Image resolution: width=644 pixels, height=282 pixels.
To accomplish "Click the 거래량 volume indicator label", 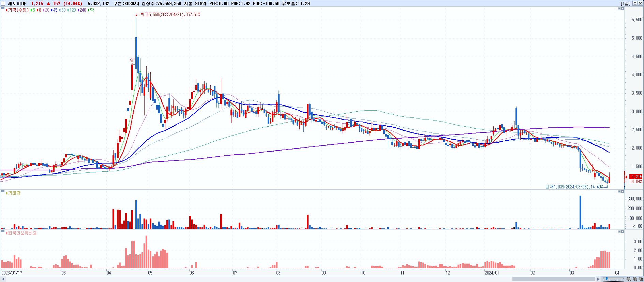I will click(14, 193).
